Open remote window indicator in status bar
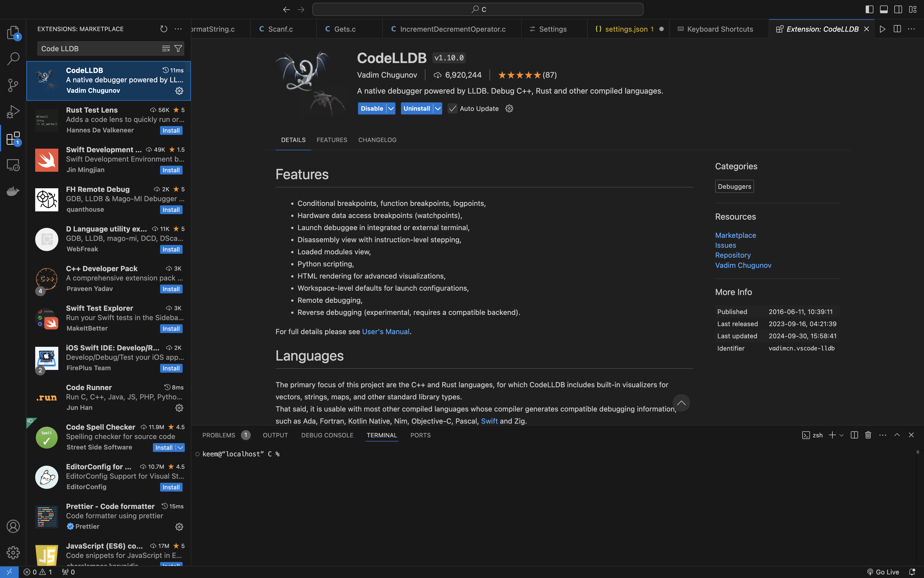 (x=9, y=572)
